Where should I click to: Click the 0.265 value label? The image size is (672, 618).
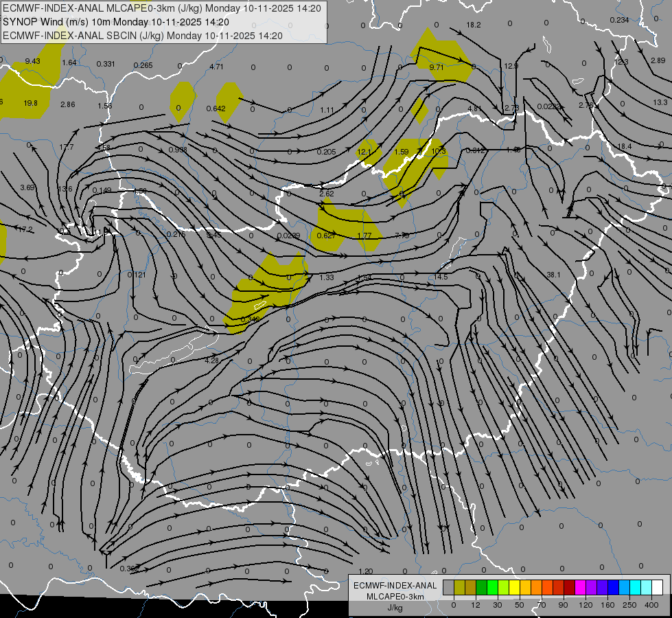point(143,65)
